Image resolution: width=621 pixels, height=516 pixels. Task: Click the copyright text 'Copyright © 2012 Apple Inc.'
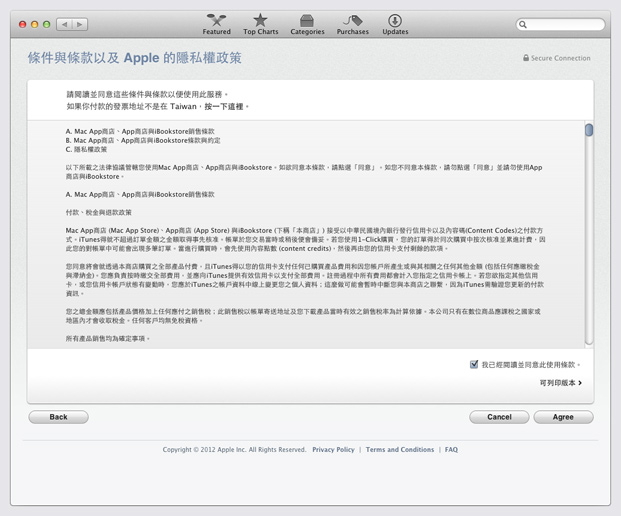point(204,449)
